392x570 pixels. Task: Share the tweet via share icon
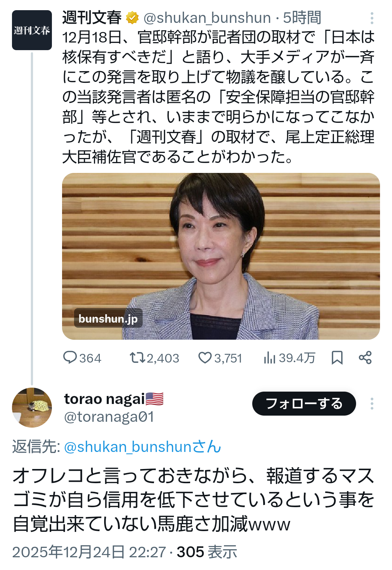365,358
